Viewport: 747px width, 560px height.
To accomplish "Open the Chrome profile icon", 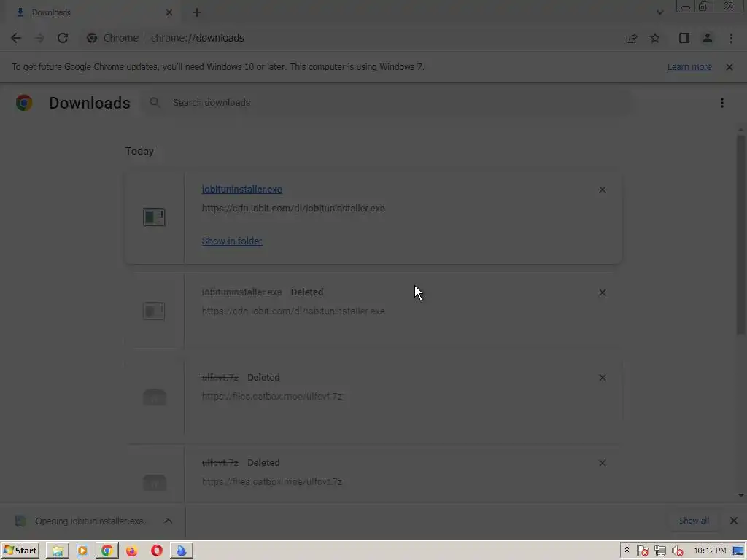I will click(708, 38).
